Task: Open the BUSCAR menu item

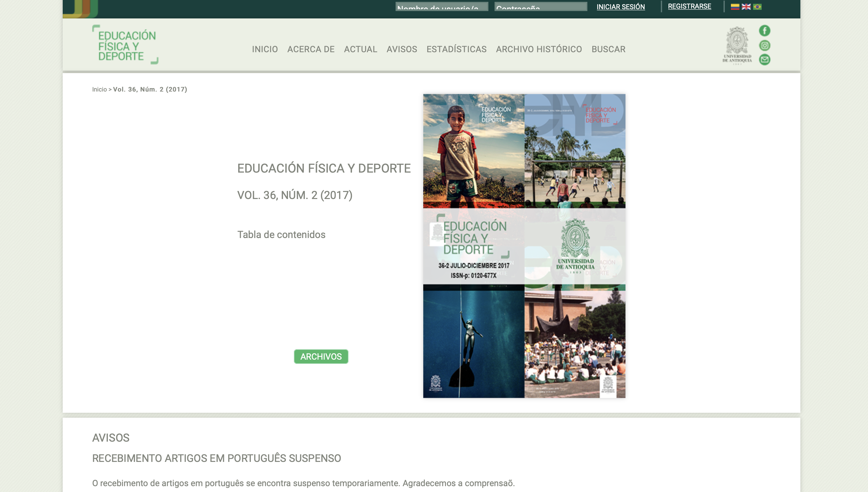Action: click(x=608, y=49)
